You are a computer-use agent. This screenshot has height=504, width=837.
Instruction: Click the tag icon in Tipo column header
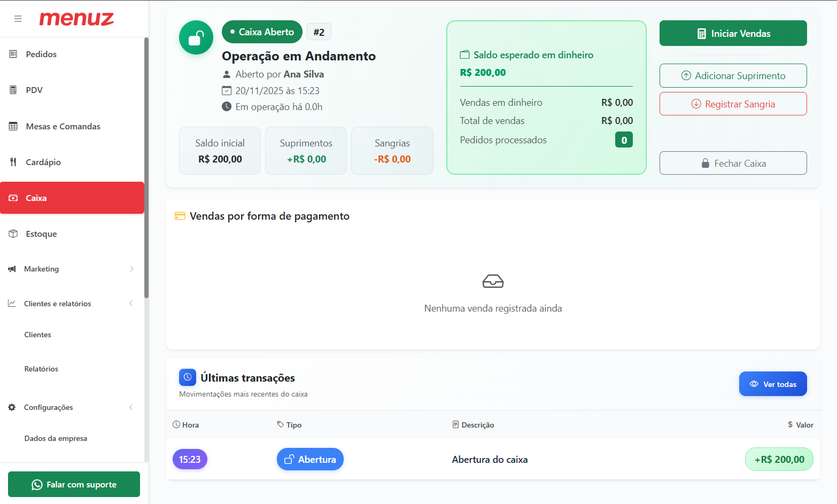coord(281,424)
